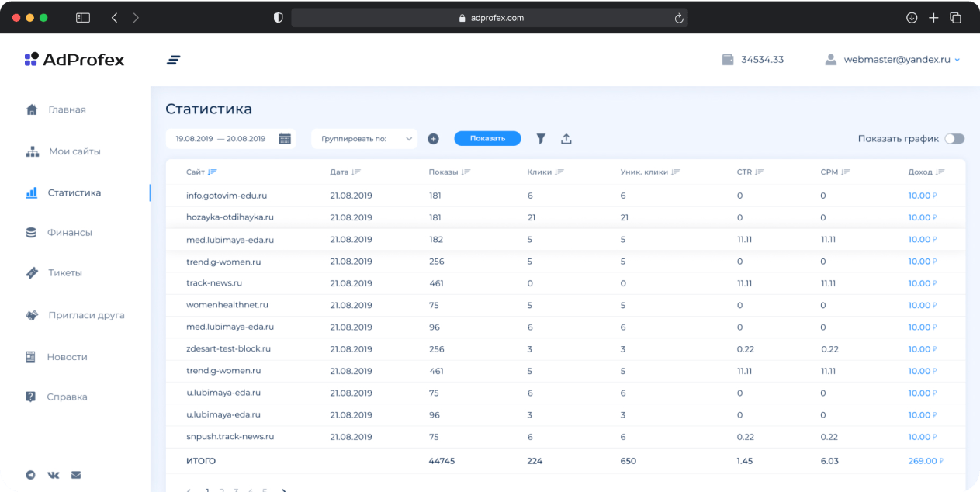This screenshot has height=492, width=980.
Task: Click site snpush.track-news.ru
Action: [230, 437]
